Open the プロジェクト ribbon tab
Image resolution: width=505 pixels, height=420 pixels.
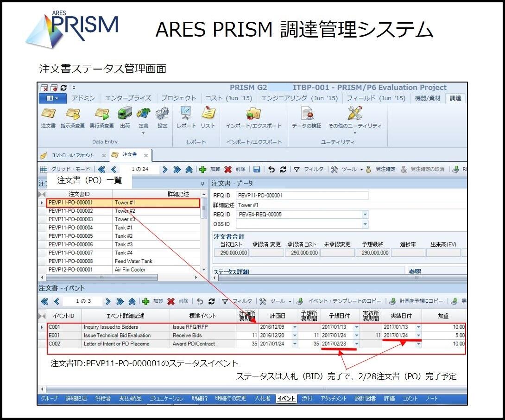click(x=179, y=98)
